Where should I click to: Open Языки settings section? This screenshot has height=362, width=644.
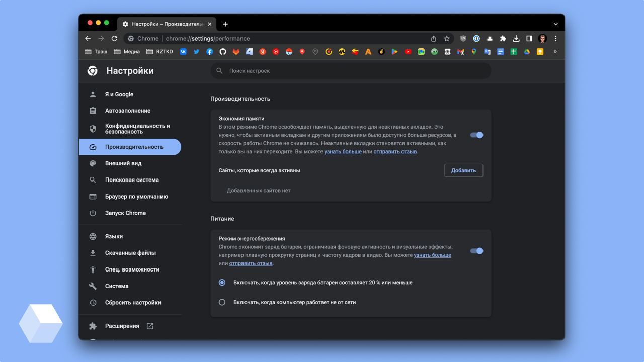[130, 236]
